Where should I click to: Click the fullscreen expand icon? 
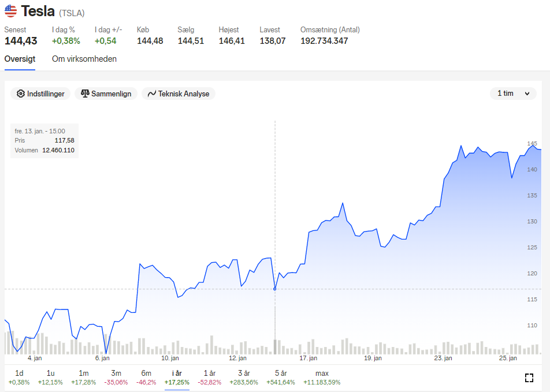(x=529, y=378)
